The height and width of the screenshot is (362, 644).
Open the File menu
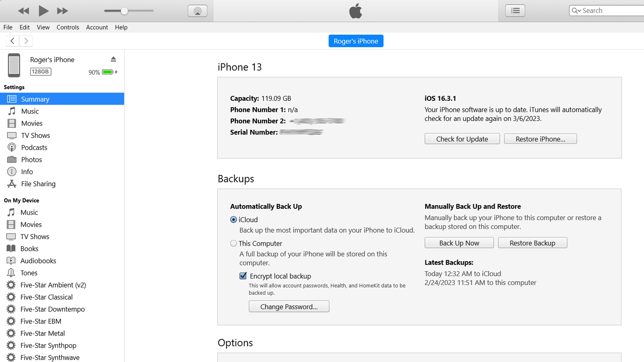[7, 27]
